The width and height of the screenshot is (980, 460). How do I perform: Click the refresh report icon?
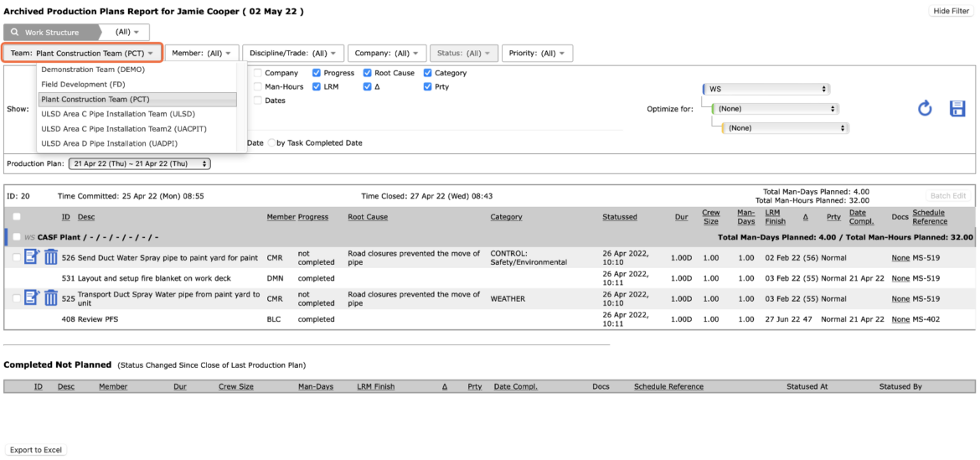pyautogui.click(x=925, y=108)
